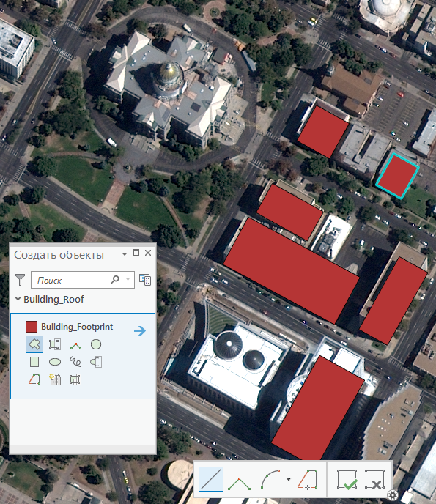Screen dimensions: 436x504
Task: Open the active template arrow for Building_Footprint
Action: click(140, 330)
